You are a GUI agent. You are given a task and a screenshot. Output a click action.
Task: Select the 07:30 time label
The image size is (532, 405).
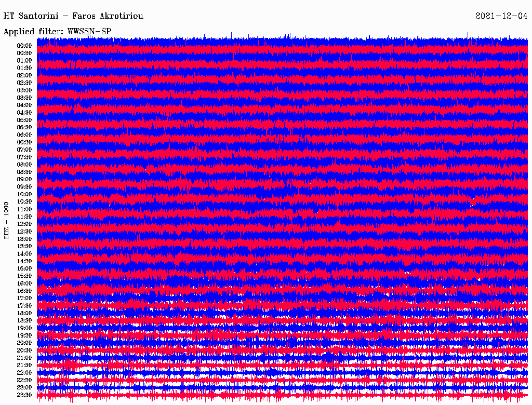tap(24, 157)
